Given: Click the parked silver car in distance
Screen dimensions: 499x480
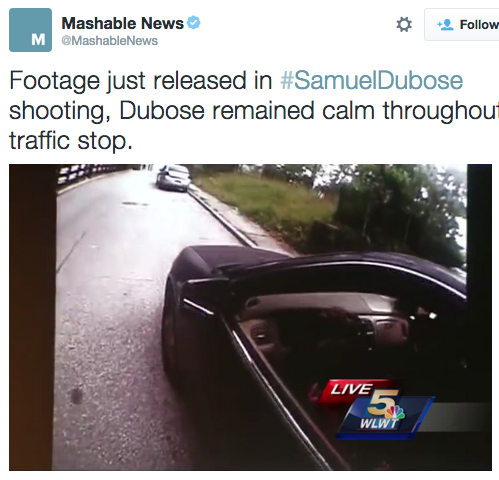Looking at the screenshot, I should click(x=173, y=178).
